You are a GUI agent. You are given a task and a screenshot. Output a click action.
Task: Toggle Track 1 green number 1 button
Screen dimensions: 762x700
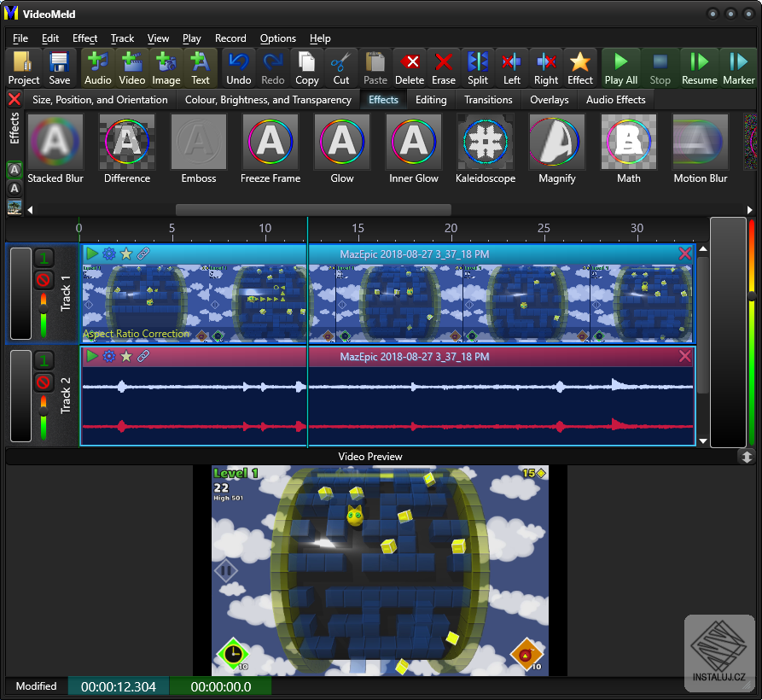point(44,258)
